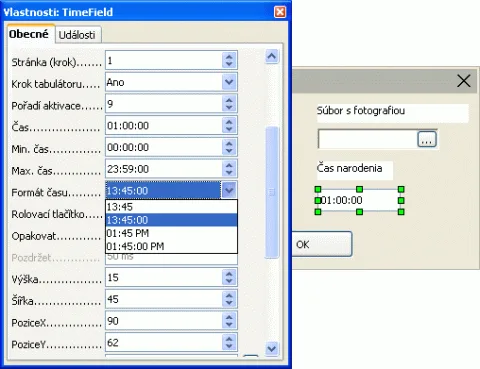The width and height of the screenshot is (480, 369).
Task: Click the top-right resize handle of time field
Action: click(401, 189)
